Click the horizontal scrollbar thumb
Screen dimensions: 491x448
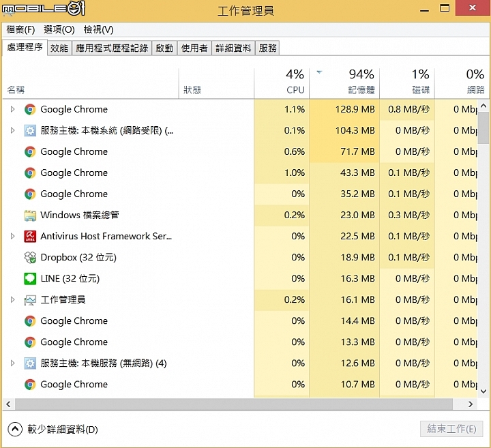click(234, 404)
